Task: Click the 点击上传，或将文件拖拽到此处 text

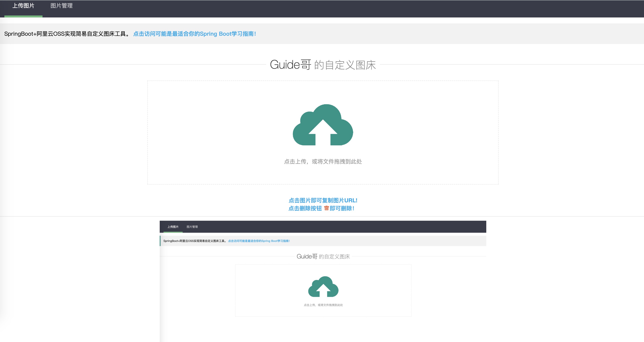Action: pos(323,161)
